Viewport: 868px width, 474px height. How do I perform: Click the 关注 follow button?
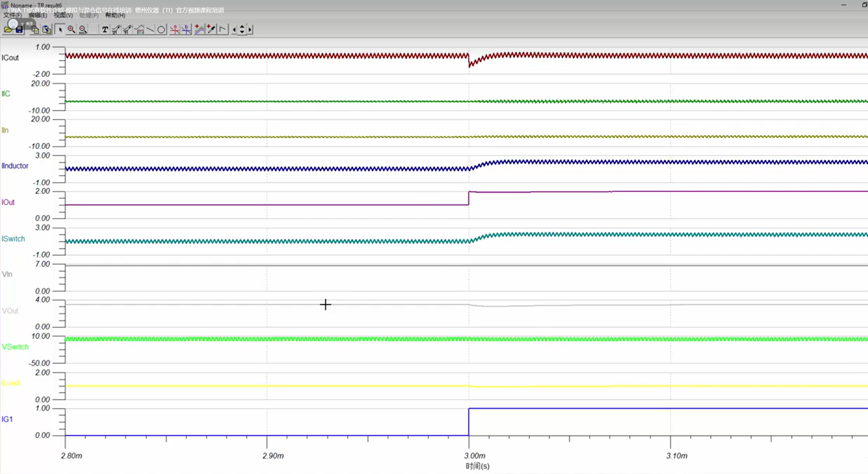pos(28,24)
